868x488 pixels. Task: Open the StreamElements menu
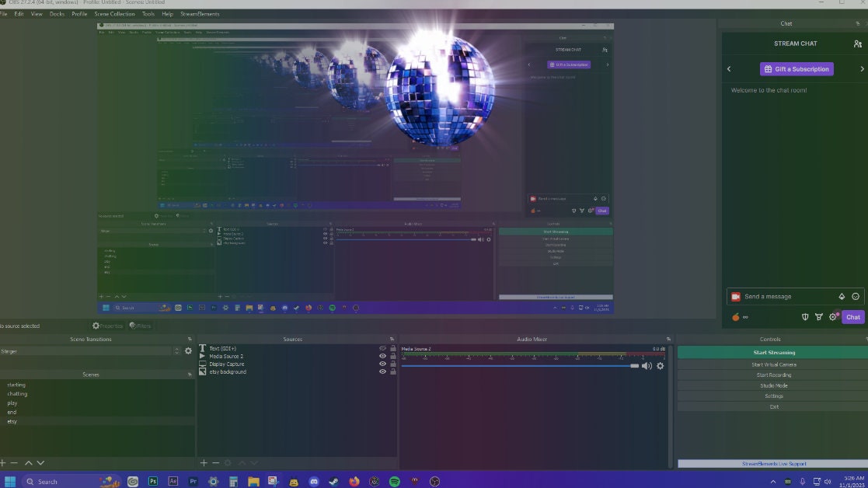pos(200,13)
